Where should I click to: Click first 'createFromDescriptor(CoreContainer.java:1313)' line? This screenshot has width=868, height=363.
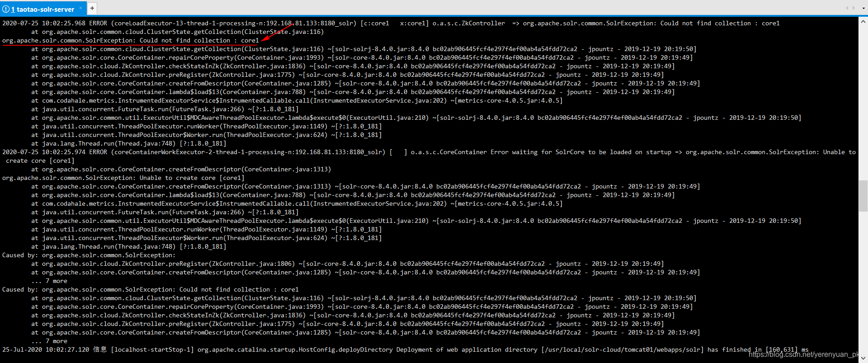point(181,169)
